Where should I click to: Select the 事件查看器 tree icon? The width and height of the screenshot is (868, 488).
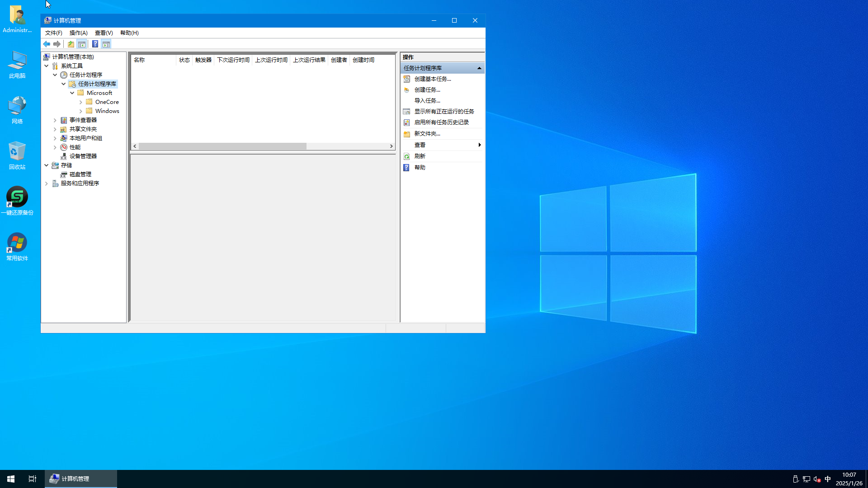(64, 120)
